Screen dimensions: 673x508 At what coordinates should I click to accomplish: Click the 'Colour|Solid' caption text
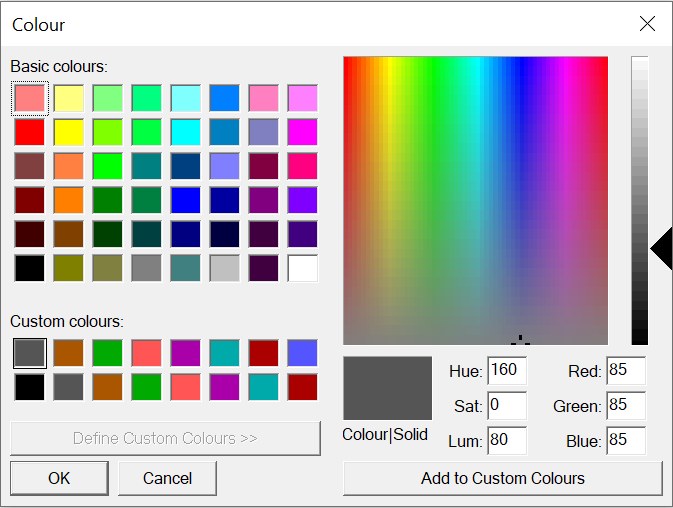(x=385, y=435)
